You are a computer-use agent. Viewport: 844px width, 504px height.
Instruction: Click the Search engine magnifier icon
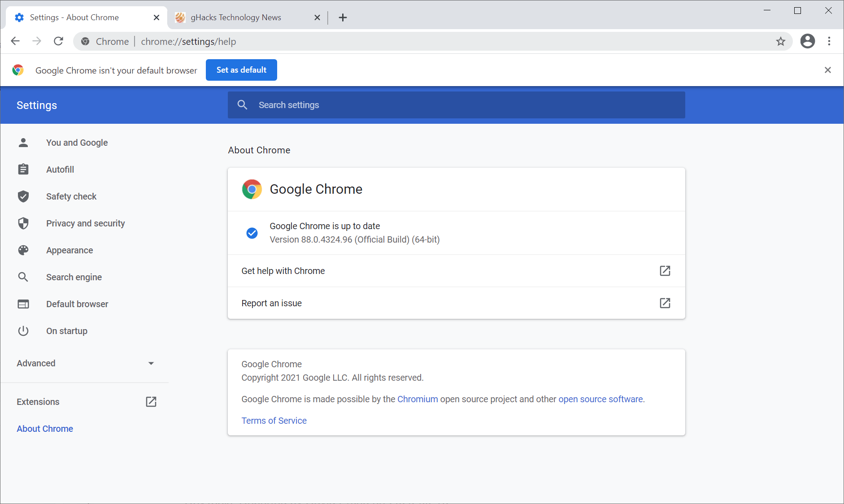click(23, 277)
